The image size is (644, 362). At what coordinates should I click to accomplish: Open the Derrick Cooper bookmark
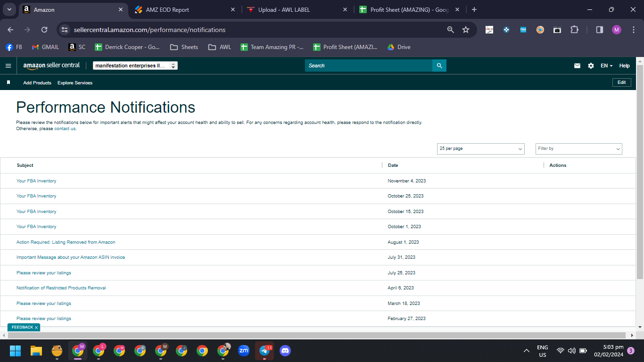coord(127,47)
